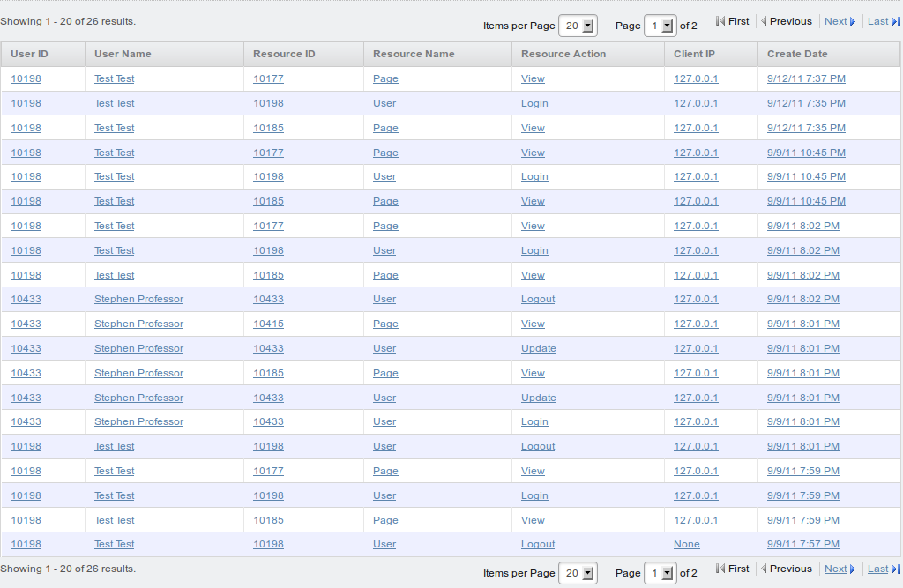Click Login action in Stephen Professor's row
The height and width of the screenshot is (588, 903).
pyautogui.click(x=534, y=422)
